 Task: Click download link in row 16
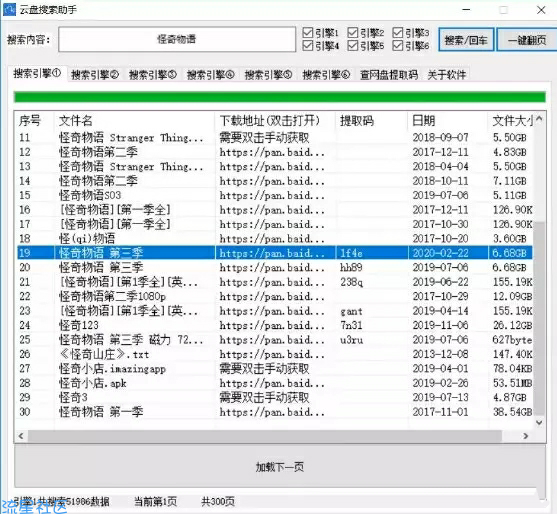point(272,210)
